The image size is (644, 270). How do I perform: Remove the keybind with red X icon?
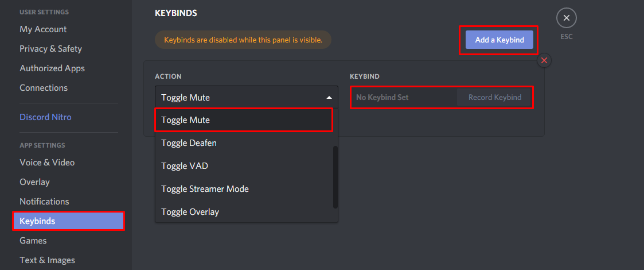tap(544, 60)
